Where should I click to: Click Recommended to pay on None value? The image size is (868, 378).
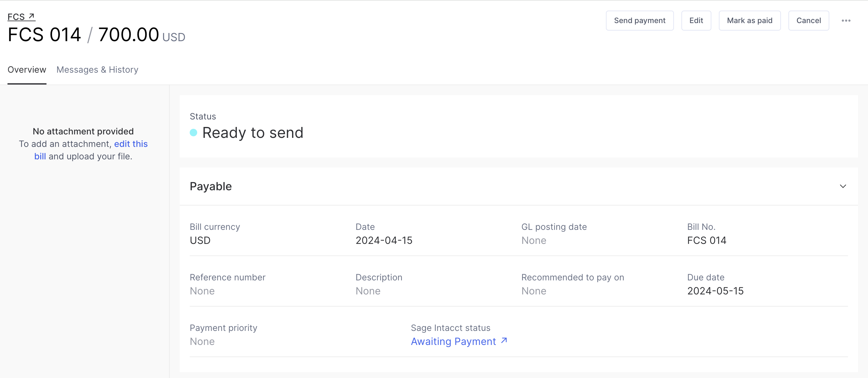coord(534,291)
